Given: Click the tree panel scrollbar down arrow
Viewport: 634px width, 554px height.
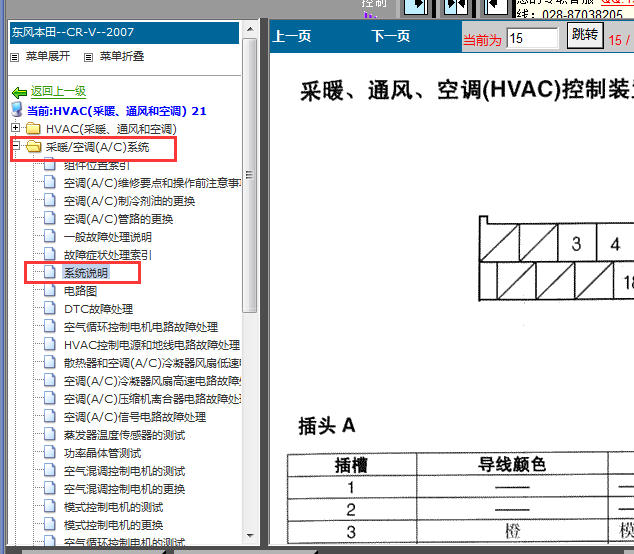Looking at the screenshot, I should [x=250, y=535].
